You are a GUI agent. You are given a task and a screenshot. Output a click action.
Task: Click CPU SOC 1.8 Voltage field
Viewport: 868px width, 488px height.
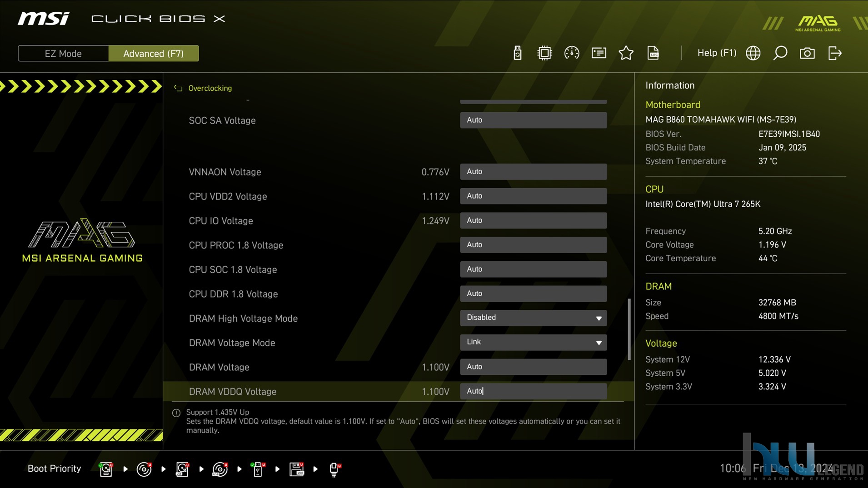click(533, 269)
